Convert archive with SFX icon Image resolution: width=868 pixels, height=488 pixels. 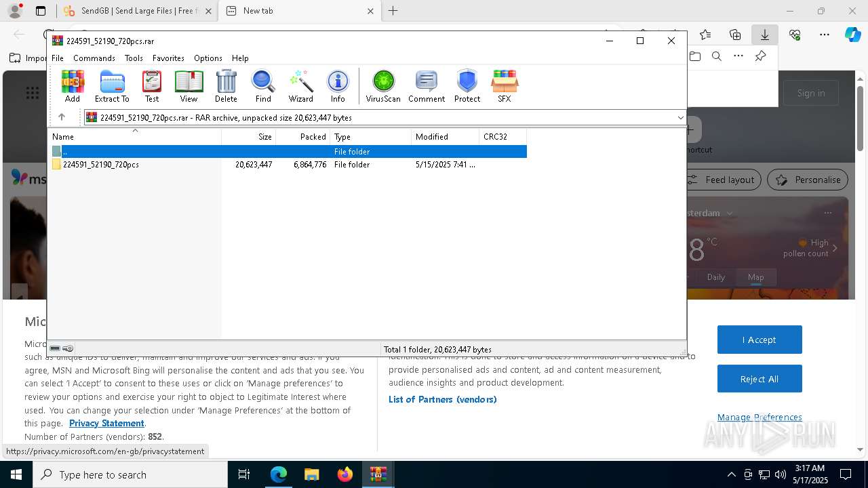pos(505,86)
